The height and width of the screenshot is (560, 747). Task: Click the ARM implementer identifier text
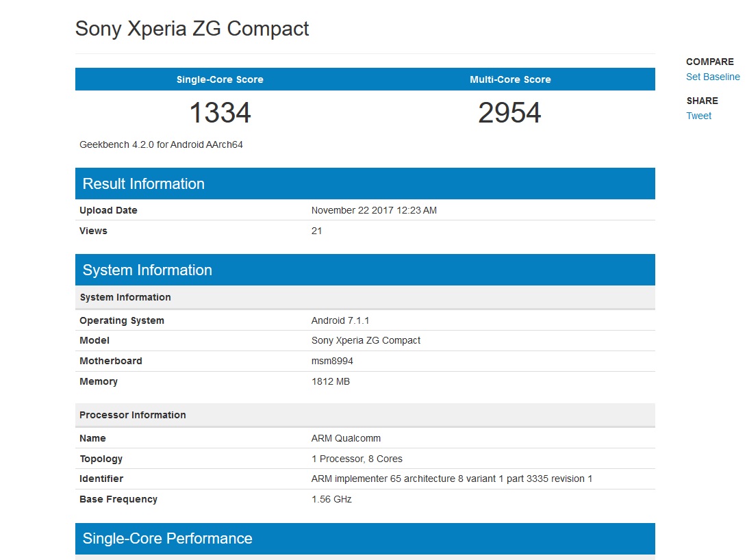click(x=451, y=479)
